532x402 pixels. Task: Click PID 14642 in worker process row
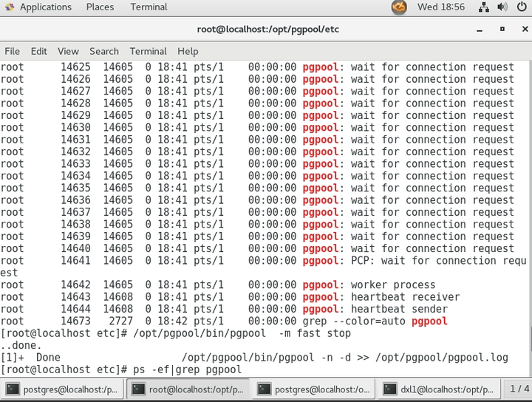coord(75,285)
